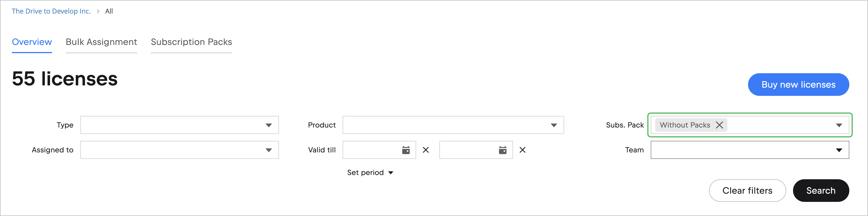
Task: Open the first Valid till calendar picker
Action: coord(406,150)
